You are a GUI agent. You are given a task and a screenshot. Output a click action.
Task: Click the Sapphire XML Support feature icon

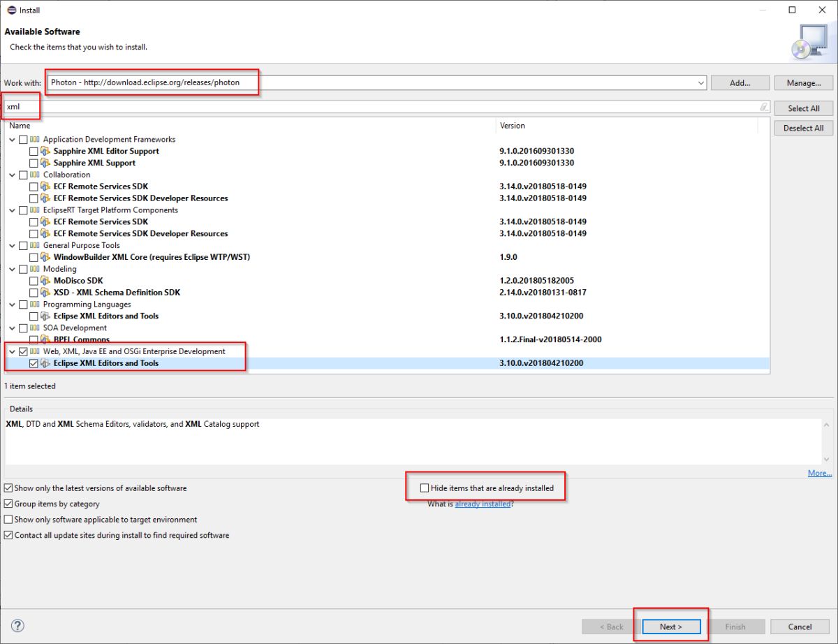tap(46, 163)
